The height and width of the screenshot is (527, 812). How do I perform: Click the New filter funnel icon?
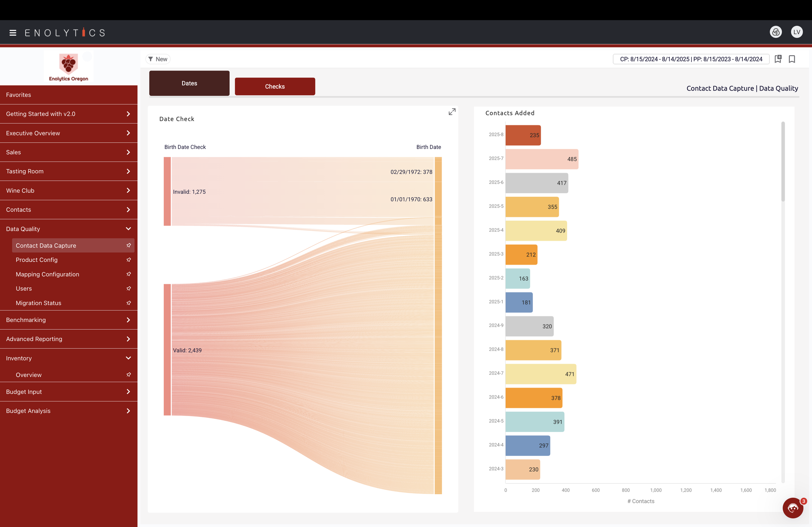(x=150, y=59)
